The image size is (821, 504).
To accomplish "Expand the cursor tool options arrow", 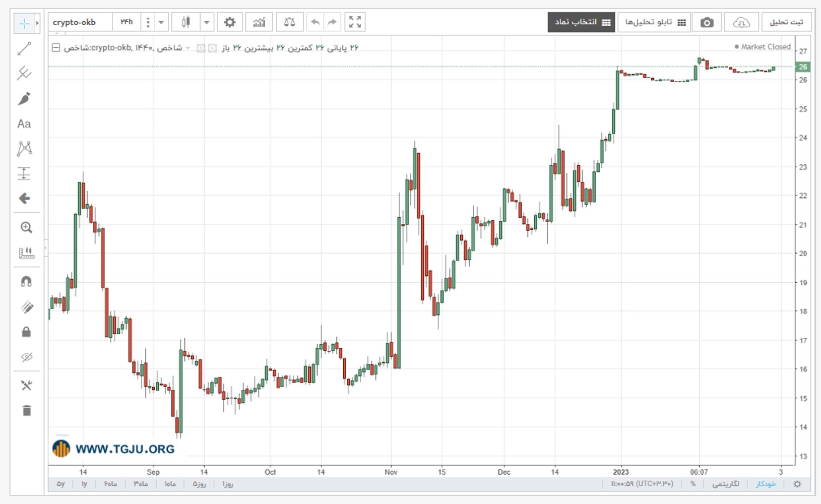I will [x=37, y=23].
